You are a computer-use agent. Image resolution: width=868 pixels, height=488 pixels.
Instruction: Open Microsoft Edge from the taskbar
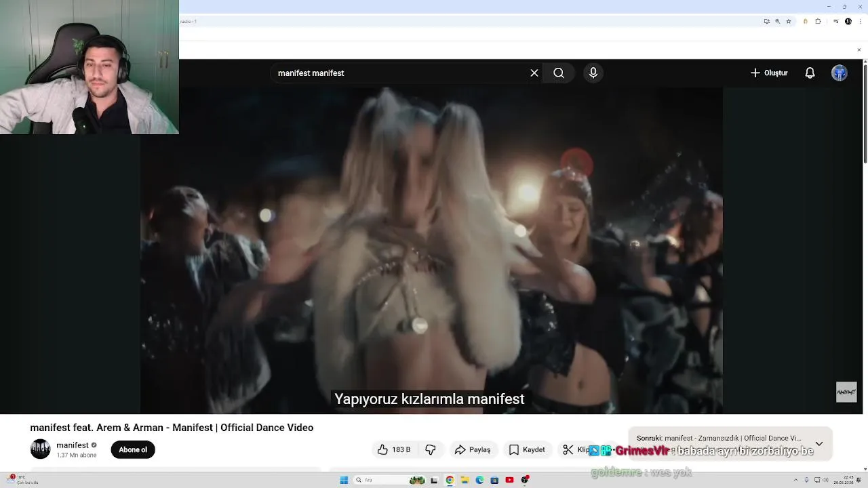click(480, 480)
